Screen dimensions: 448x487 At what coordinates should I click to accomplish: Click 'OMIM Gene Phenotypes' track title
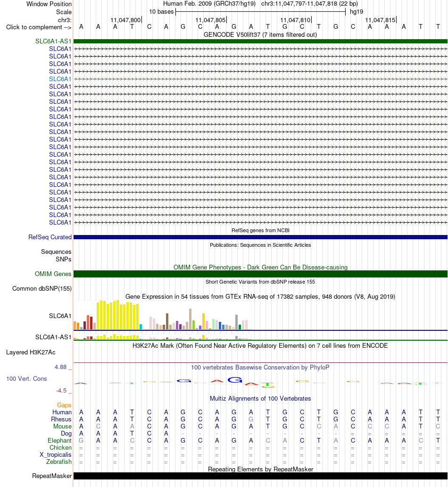260,268
